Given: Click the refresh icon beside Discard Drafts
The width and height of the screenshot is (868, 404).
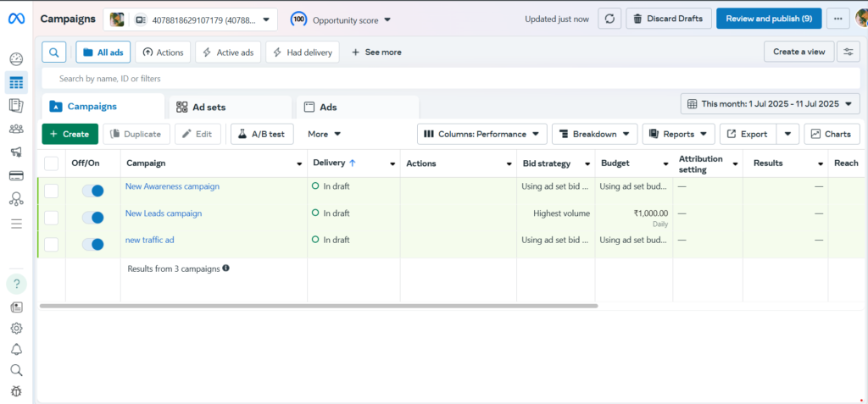Looking at the screenshot, I should click(x=609, y=19).
